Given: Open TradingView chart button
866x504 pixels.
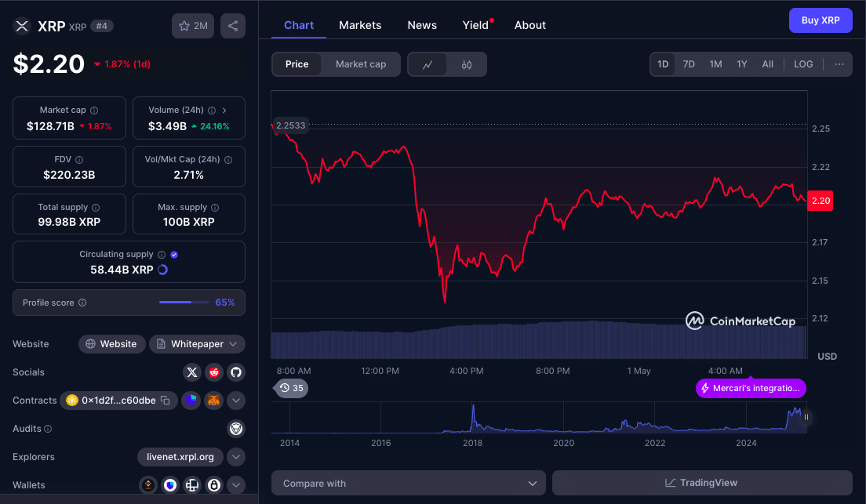Looking at the screenshot, I should click(702, 483).
